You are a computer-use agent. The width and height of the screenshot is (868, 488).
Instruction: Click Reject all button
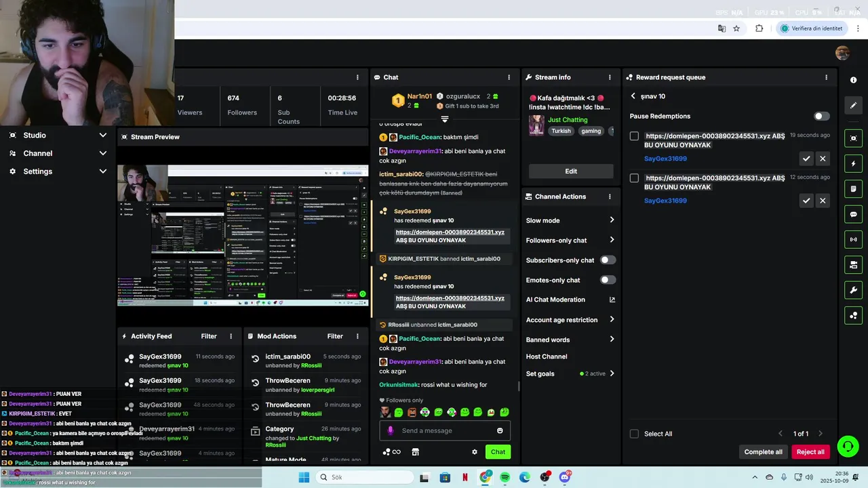(x=810, y=452)
